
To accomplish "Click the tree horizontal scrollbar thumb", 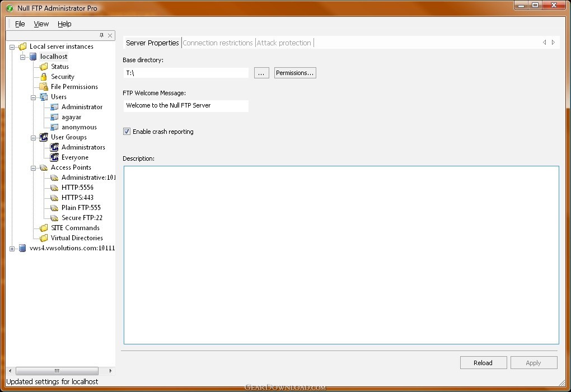I will tap(57, 371).
